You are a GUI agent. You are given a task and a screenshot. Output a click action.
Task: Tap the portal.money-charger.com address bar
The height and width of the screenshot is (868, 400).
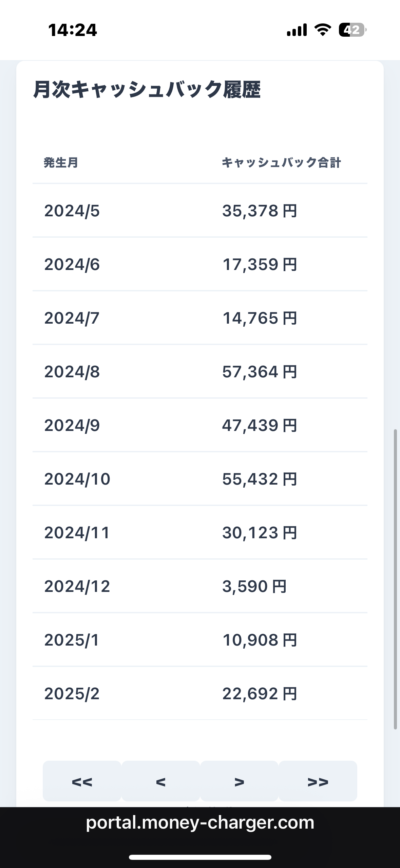200,822
